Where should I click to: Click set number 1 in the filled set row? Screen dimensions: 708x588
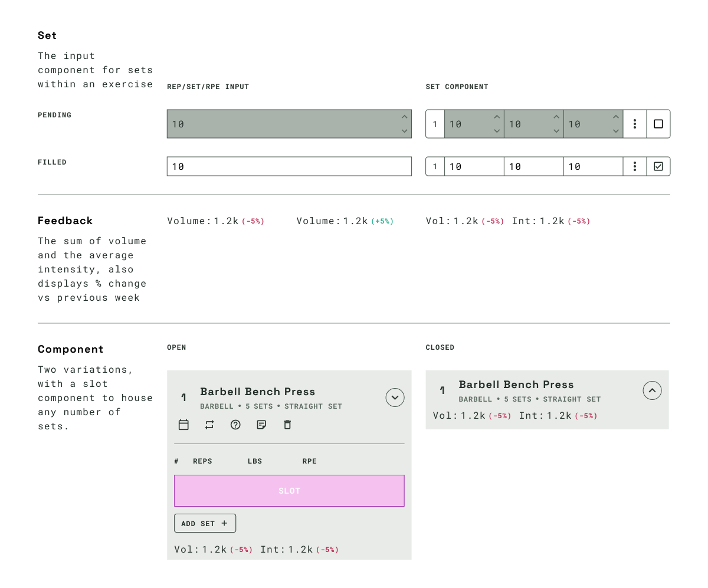[435, 166]
